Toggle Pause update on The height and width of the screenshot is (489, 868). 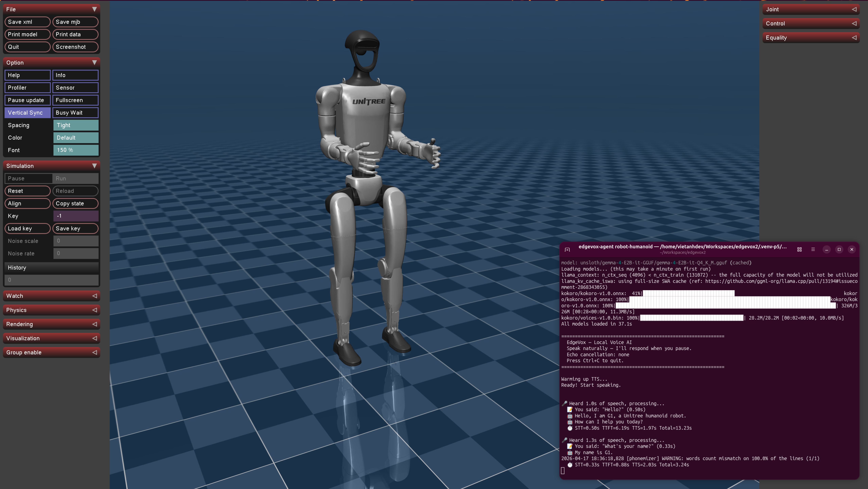[x=27, y=100]
